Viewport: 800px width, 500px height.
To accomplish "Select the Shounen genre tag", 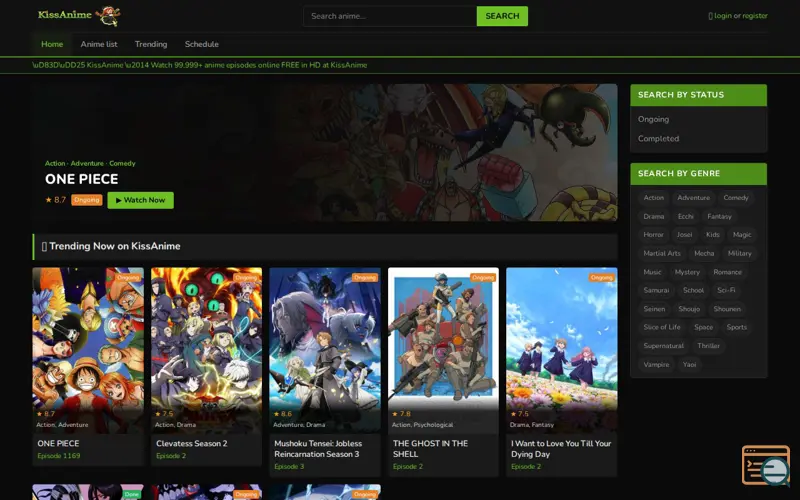I will (x=727, y=309).
